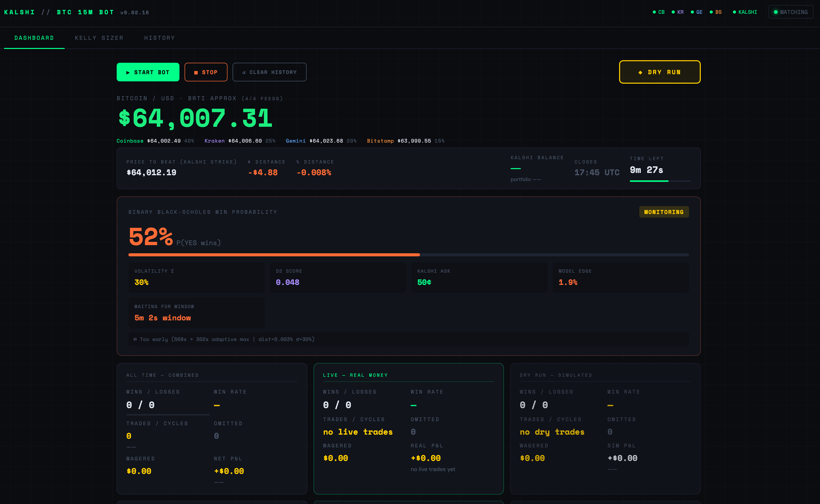This screenshot has width=820, height=504.
Task: Click Kraken price $64,006.60
Action: tap(245, 141)
